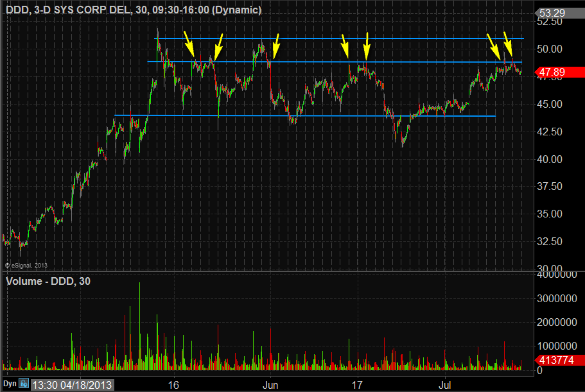This screenshot has width=585, height=392.
Task: Click the 45.00 price scale label
Action: 549,104
